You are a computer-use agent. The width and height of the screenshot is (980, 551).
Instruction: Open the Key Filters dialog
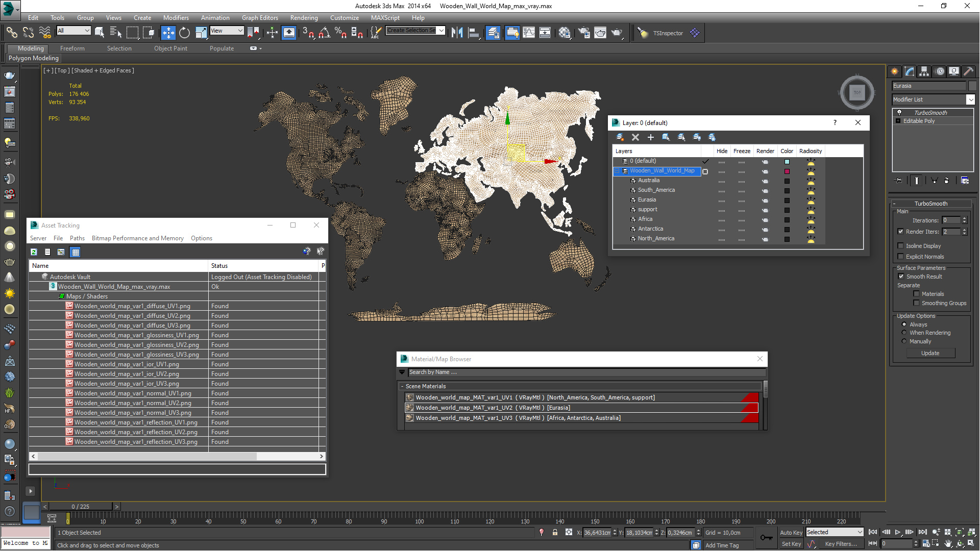click(x=841, y=544)
